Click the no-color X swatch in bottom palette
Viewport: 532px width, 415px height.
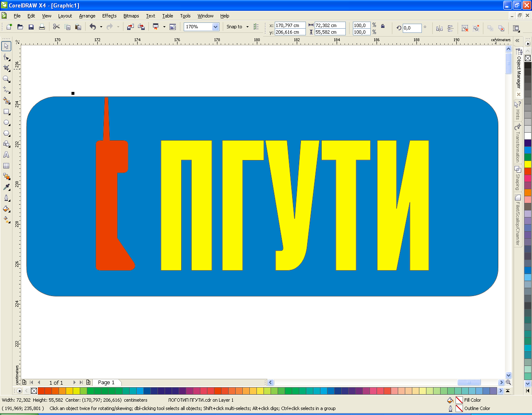(x=34, y=391)
